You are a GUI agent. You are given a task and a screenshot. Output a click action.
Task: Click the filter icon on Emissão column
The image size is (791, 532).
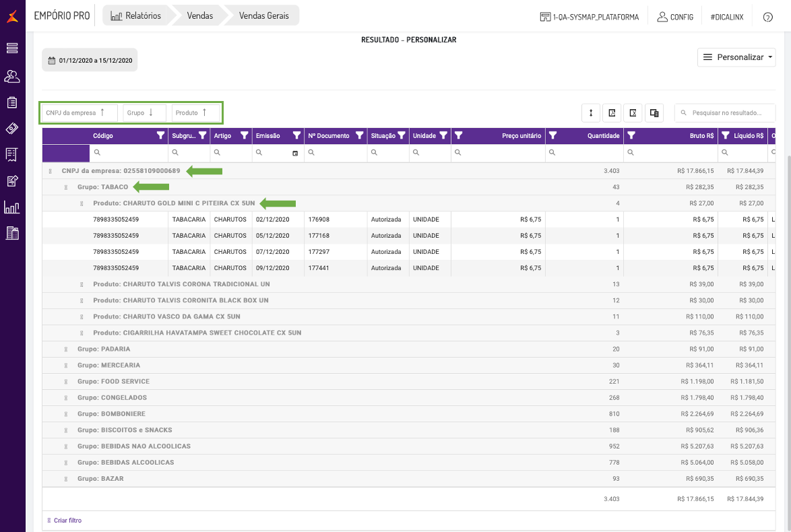point(296,135)
